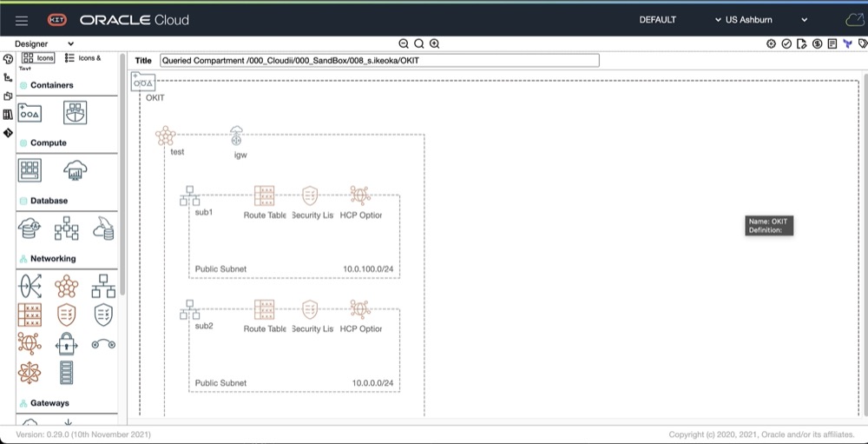Select sub1's DHCP Options icon
Image resolution: width=868 pixels, height=444 pixels.
point(360,195)
